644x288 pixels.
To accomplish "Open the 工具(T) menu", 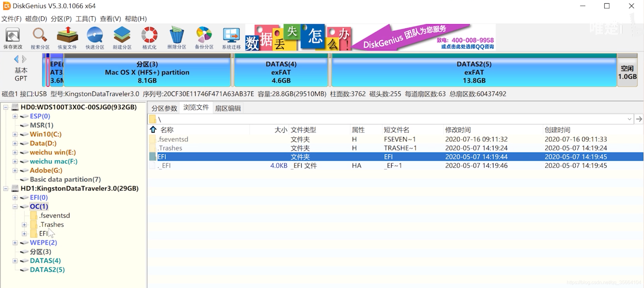I will [x=86, y=19].
